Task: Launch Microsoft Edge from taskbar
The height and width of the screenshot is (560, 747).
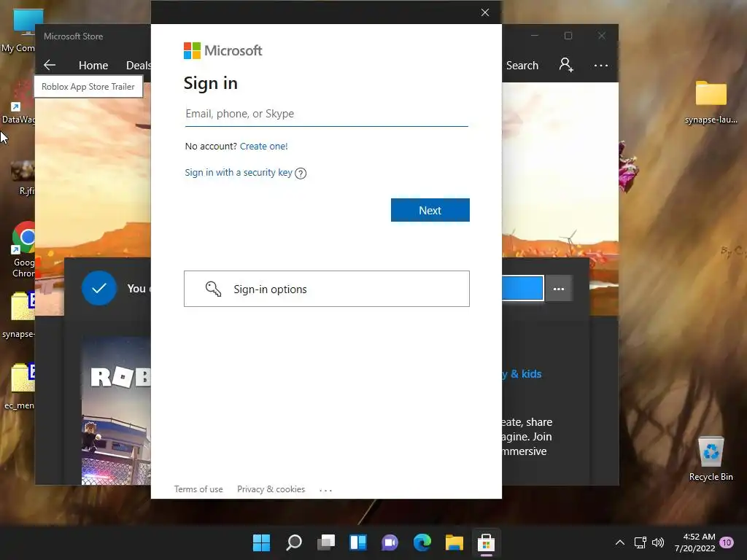Action: [x=422, y=542]
